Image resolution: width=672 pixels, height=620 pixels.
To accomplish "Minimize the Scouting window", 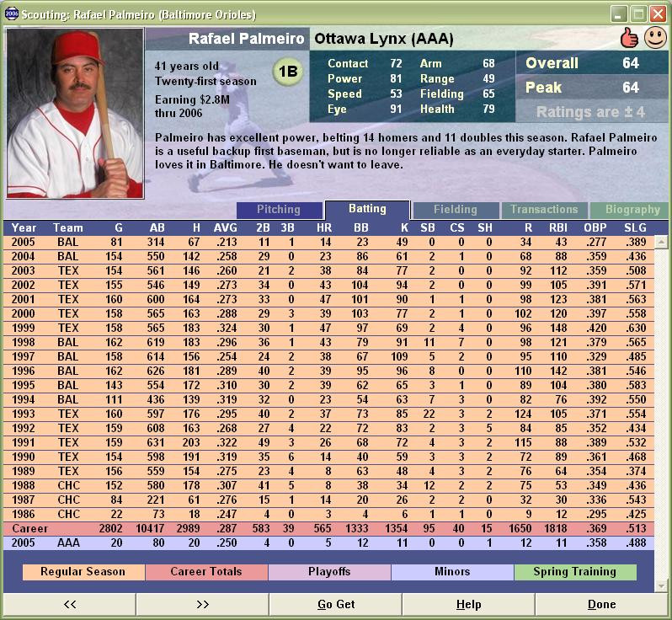I will [x=618, y=14].
